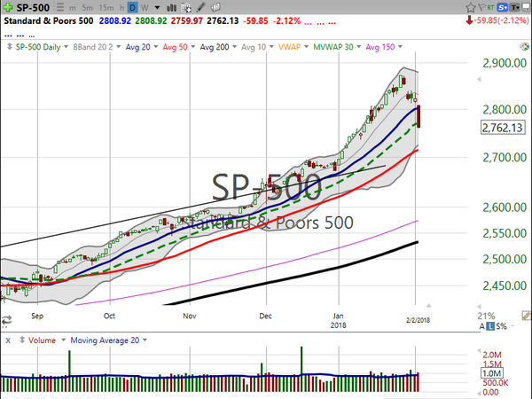Select the pencil drawing tools icon
The width and height of the screenshot is (532, 399).
(201, 7)
